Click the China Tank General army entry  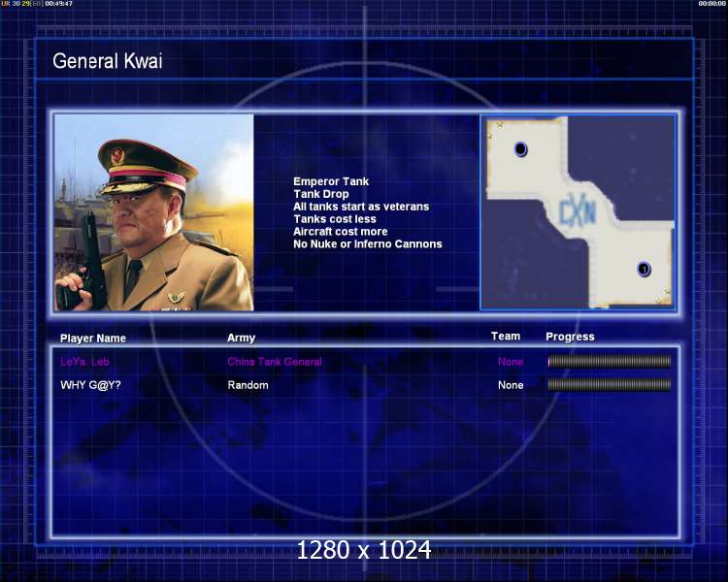(x=275, y=362)
